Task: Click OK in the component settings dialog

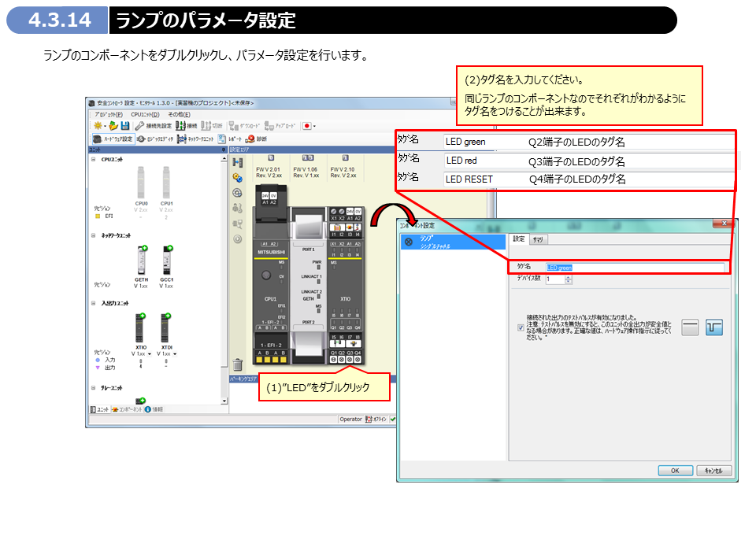Action: (x=675, y=471)
